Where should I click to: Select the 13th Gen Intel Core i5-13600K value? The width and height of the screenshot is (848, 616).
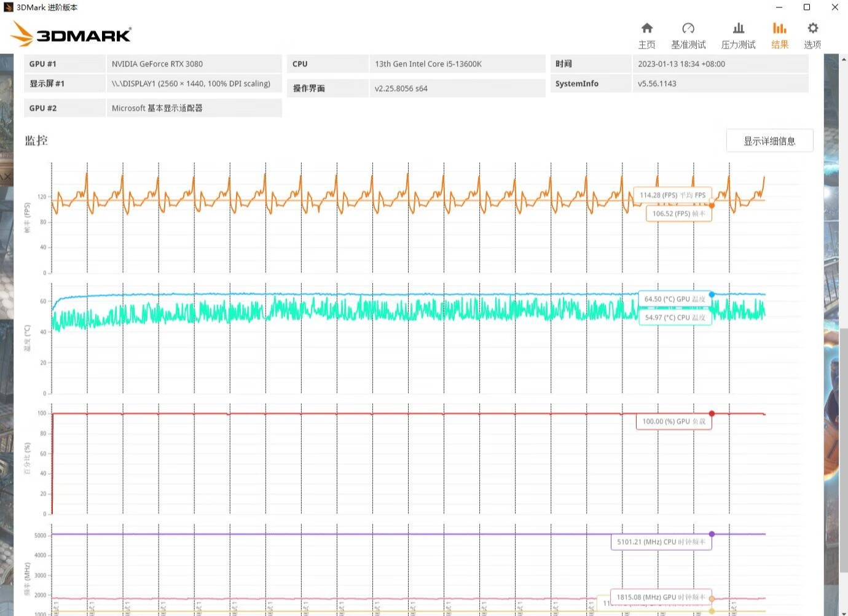pyautogui.click(x=428, y=64)
